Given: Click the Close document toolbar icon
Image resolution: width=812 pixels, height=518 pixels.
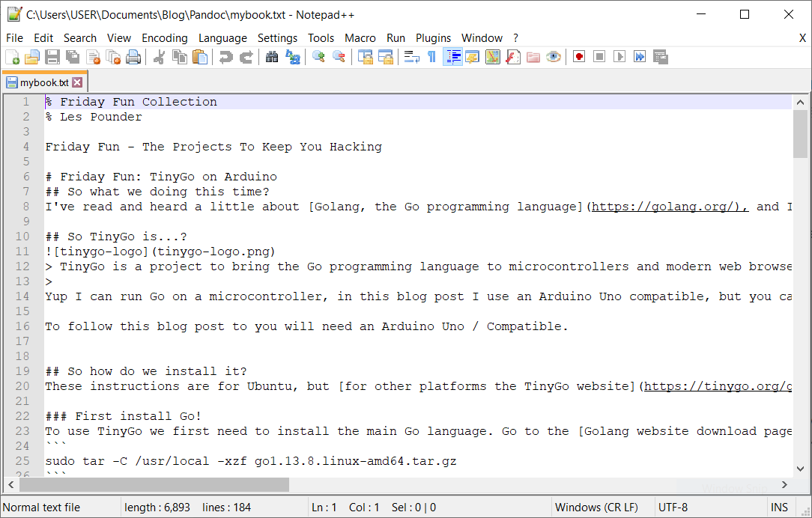Looking at the screenshot, I should click(93, 57).
